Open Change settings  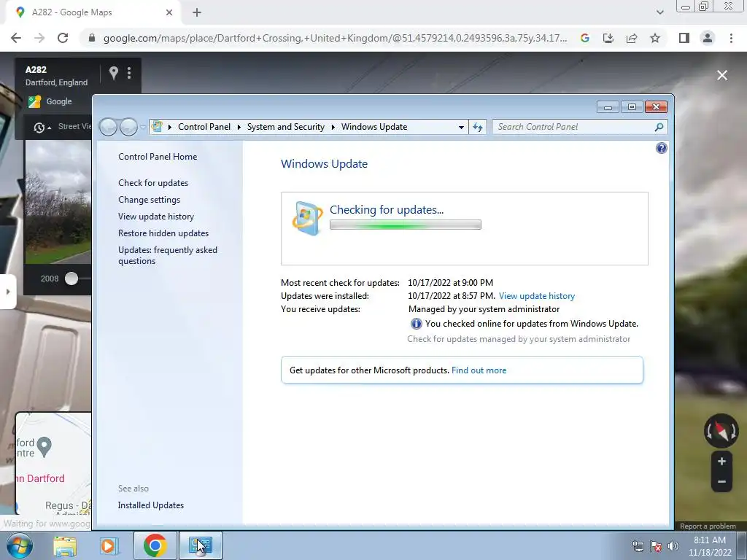coord(149,200)
